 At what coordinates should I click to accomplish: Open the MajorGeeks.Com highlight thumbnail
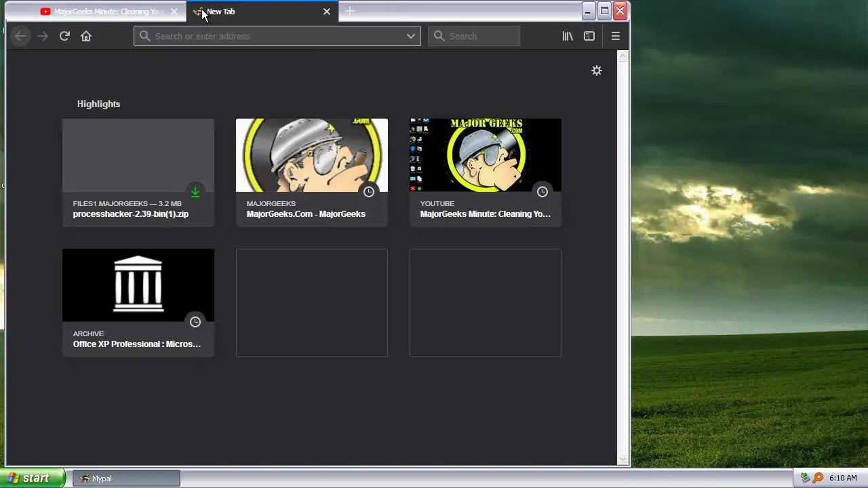312,155
